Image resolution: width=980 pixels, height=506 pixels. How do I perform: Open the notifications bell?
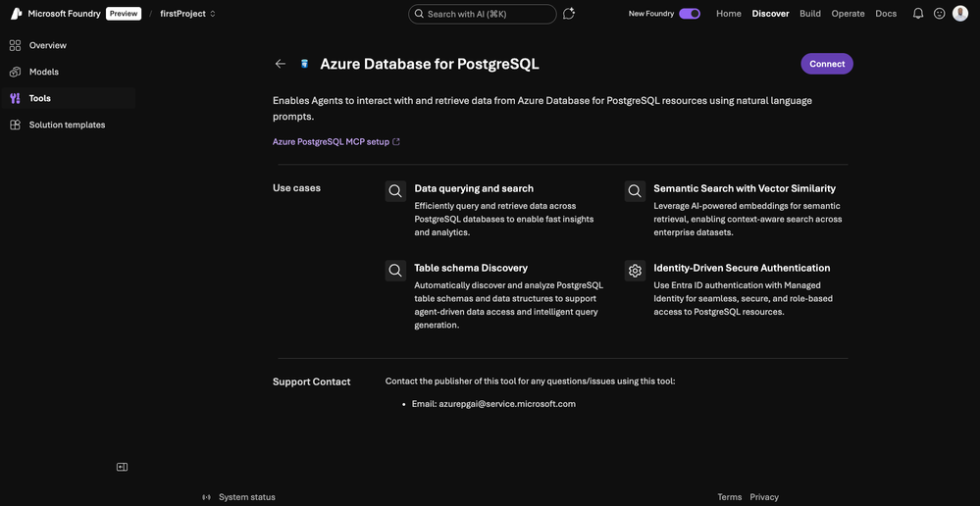coord(918,14)
